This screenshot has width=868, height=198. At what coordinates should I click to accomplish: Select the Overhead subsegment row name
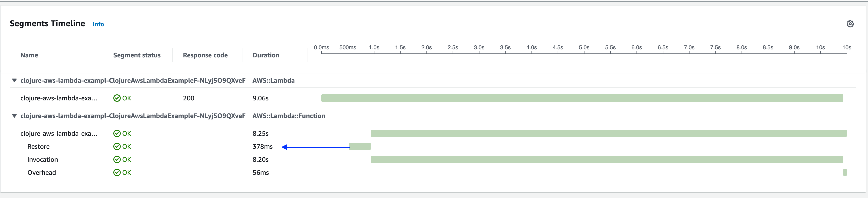tap(41, 173)
